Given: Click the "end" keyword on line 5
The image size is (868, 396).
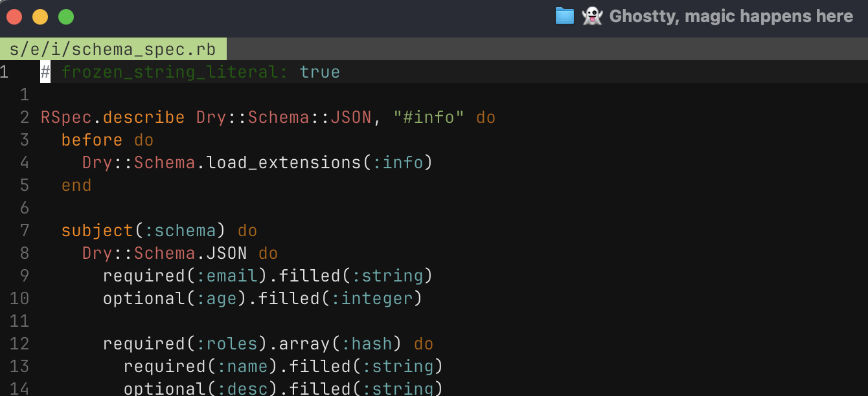Looking at the screenshot, I should tap(76, 186).
